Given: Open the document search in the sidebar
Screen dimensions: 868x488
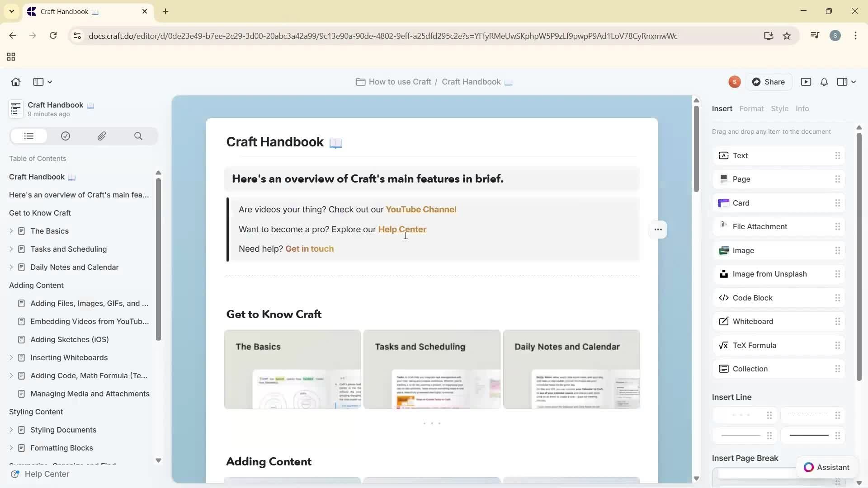Looking at the screenshot, I should (138, 136).
